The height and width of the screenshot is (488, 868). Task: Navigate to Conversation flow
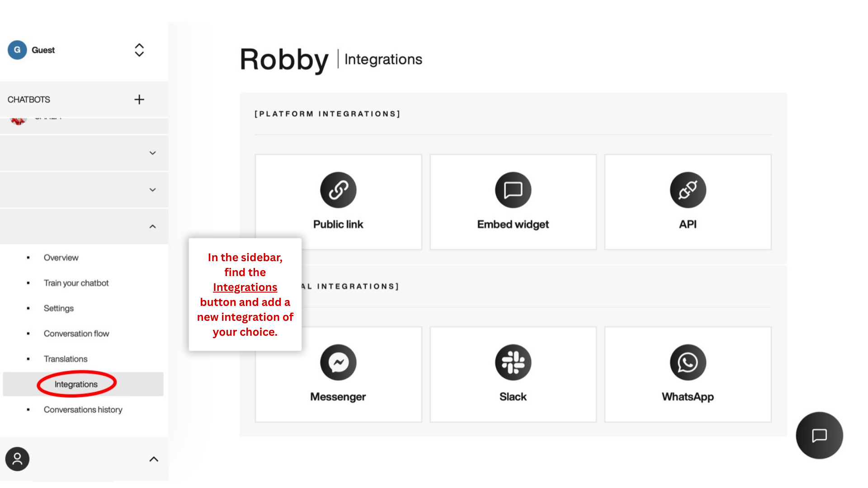tap(76, 333)
